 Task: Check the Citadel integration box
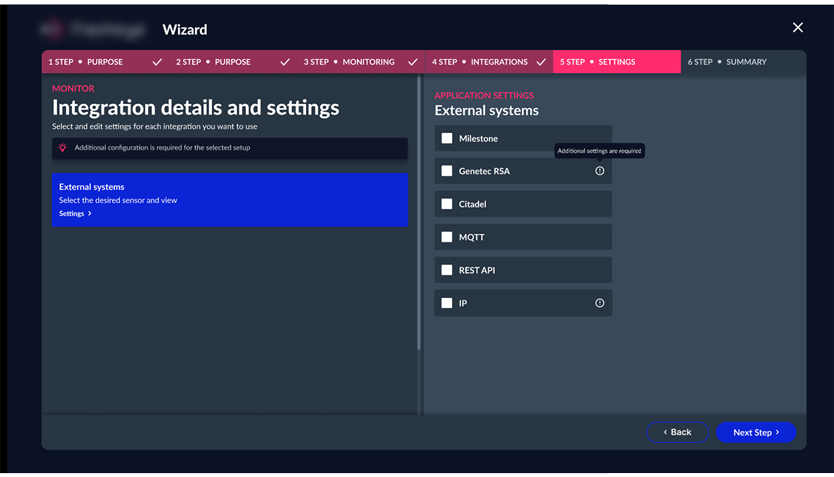point(447,204)
